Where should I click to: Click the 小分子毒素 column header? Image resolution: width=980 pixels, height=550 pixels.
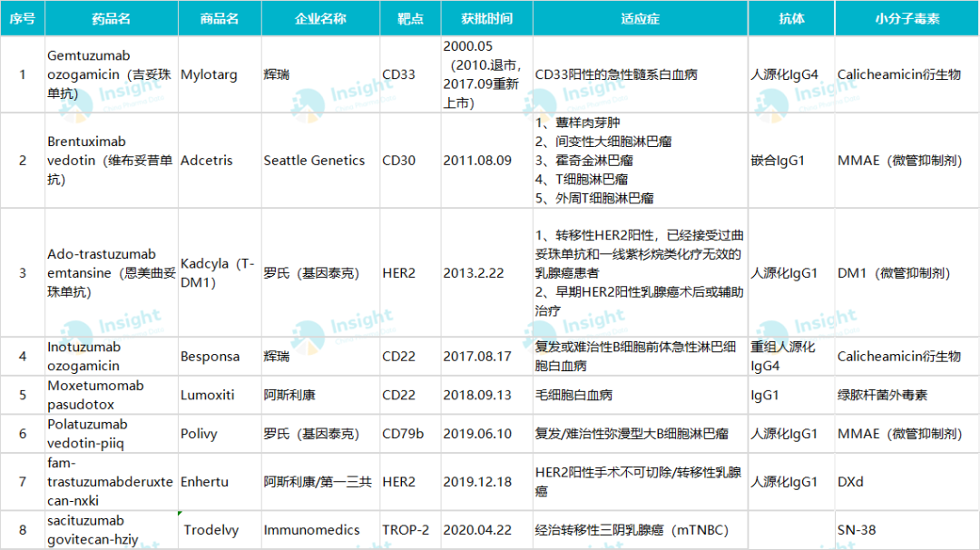pyautogui.click(x=906, y=19)
